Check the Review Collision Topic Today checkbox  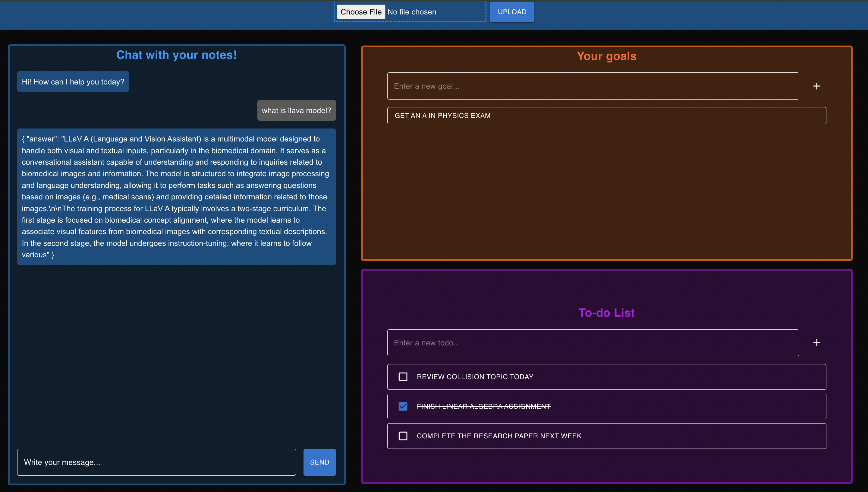(403, 377)
